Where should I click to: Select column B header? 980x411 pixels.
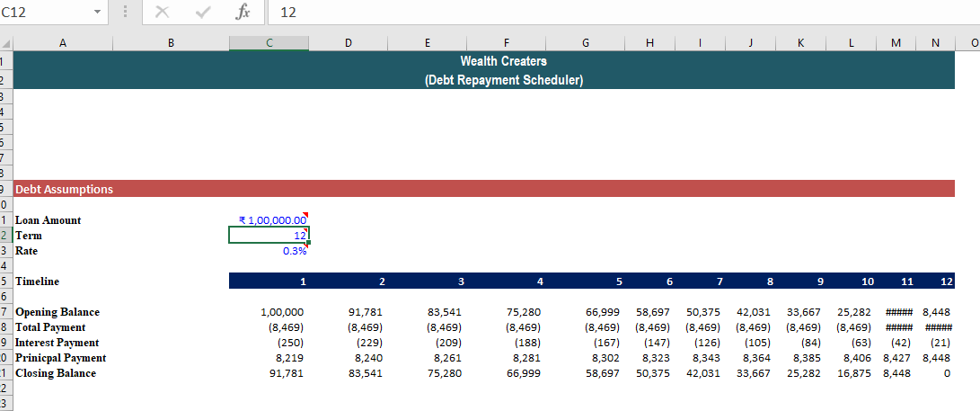171,43
